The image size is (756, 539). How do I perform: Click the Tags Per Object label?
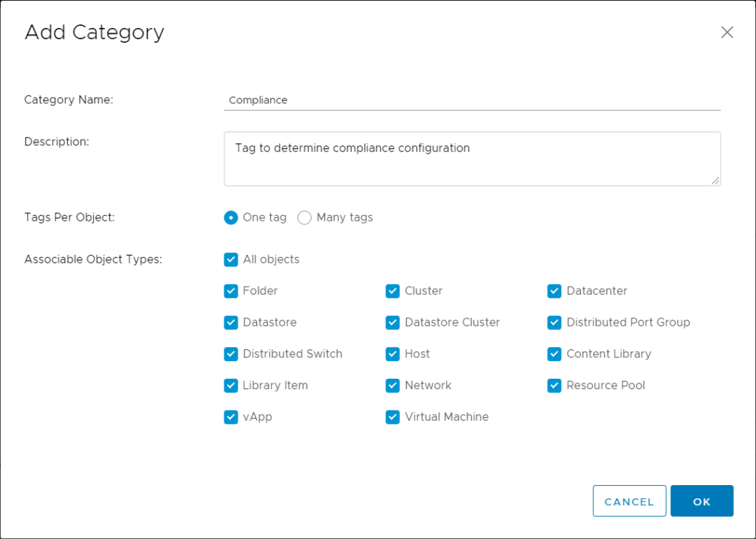coord(69,217)
